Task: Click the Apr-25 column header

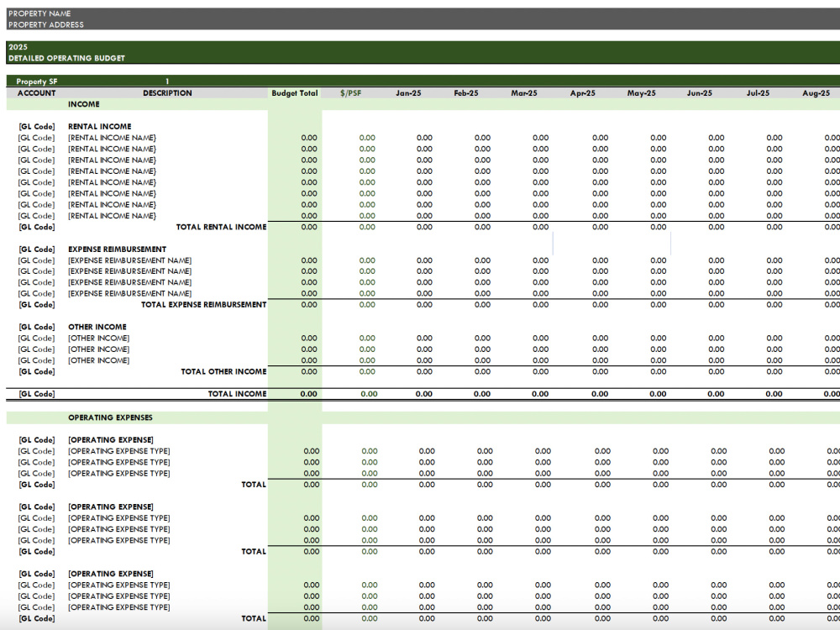Action: tap(583, 93)
